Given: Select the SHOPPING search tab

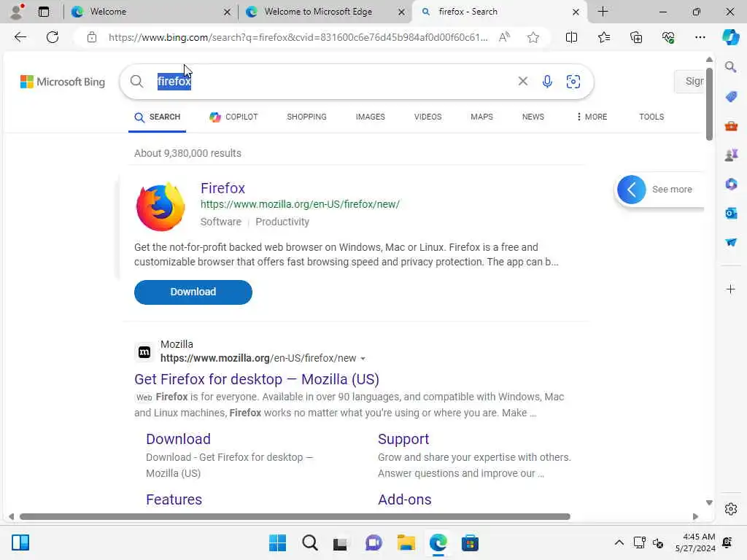Looking at the screenshot, I should [x=306, y=117].
